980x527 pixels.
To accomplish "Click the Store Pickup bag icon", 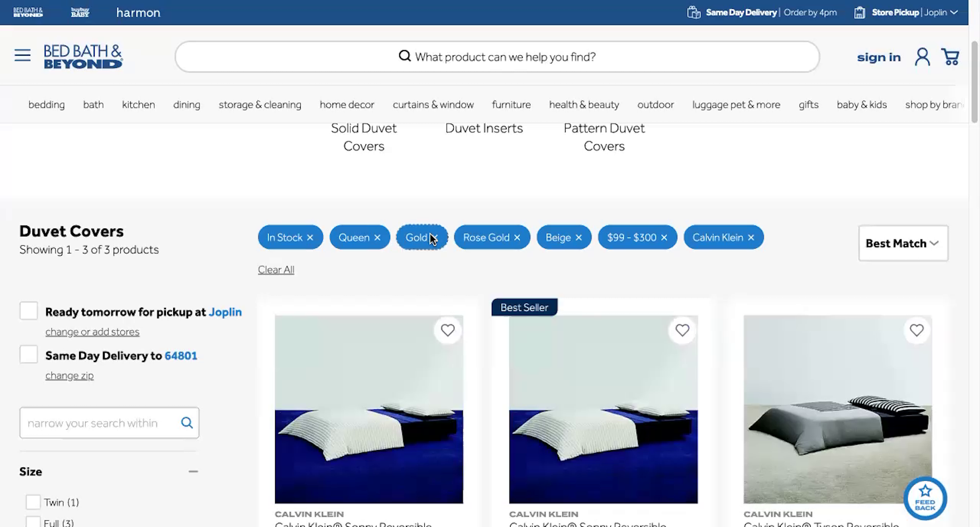I will pos(860,12).
